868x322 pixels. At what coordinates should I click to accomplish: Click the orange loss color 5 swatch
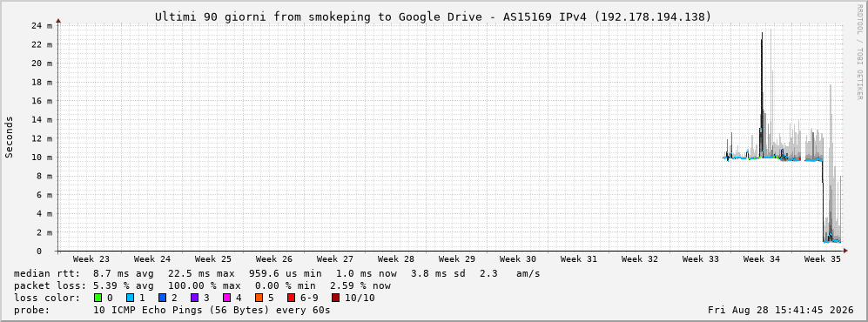click(259, 298)
